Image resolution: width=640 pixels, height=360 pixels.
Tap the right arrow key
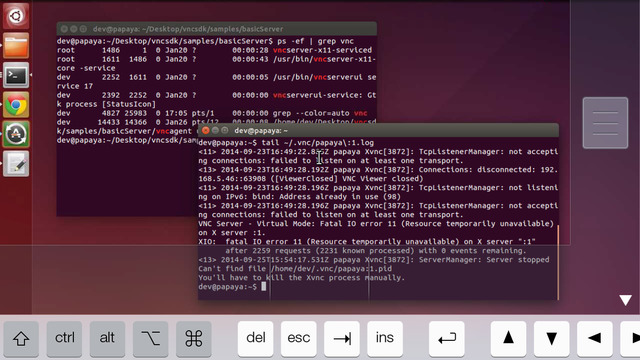coord(631,338)
